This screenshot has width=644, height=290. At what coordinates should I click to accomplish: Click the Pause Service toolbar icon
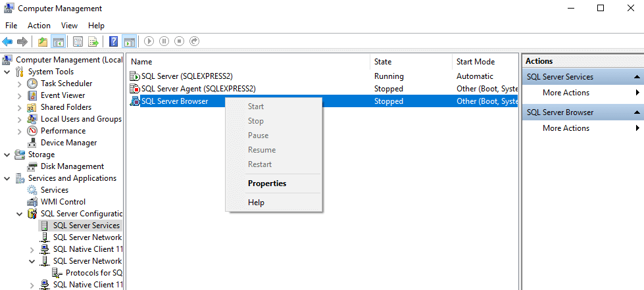pos(164,41)
